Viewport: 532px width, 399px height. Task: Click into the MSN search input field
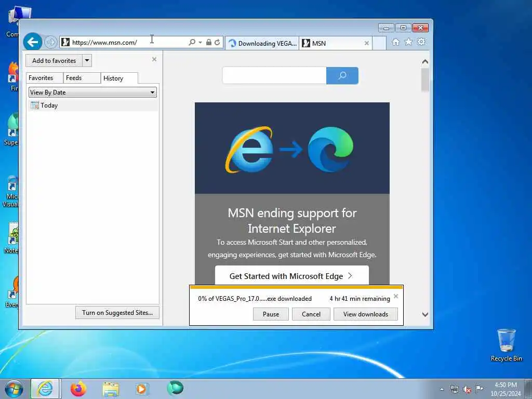point(274,75)
